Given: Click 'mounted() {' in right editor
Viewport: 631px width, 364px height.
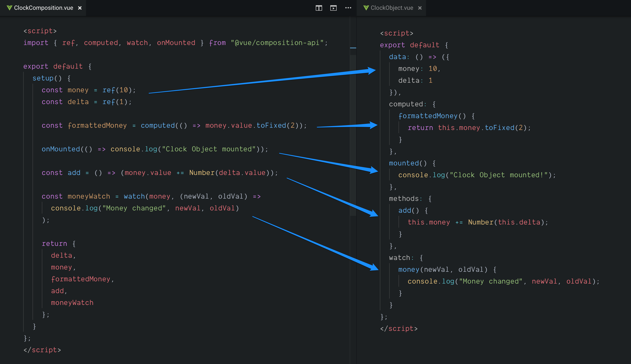Looking at the screenshot, I should point(412,163).
